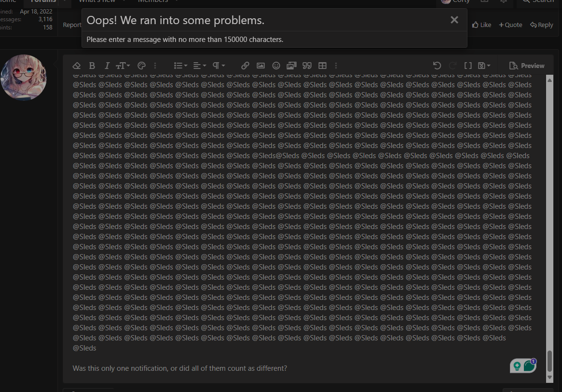The width and height of the screenshot is (562, 392).
Task: Remove formatting with the eraser tool
Action: (77, 66)
